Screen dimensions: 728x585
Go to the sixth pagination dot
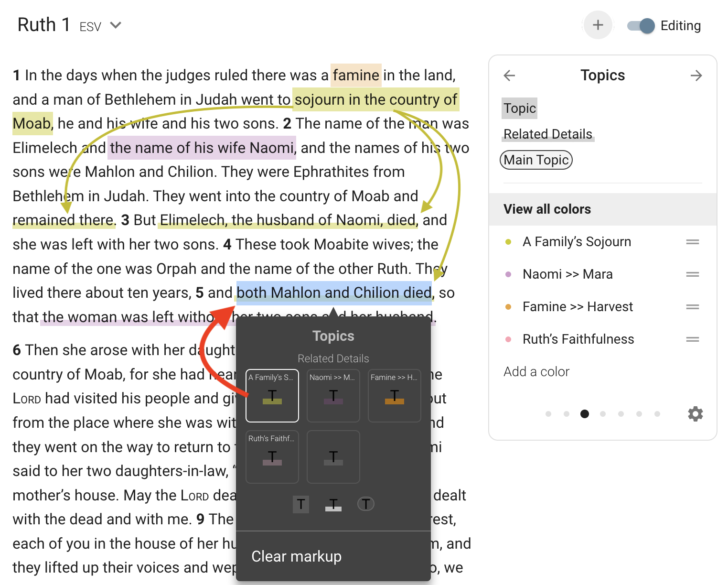[x=639, y=414]
